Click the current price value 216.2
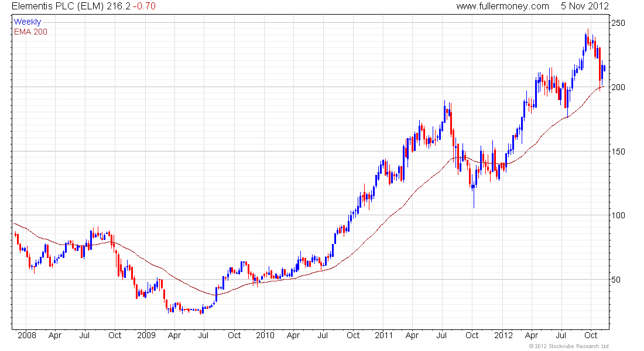Image resolution: width=644 pixels, height=351 pixels. [x=118, y=6]
